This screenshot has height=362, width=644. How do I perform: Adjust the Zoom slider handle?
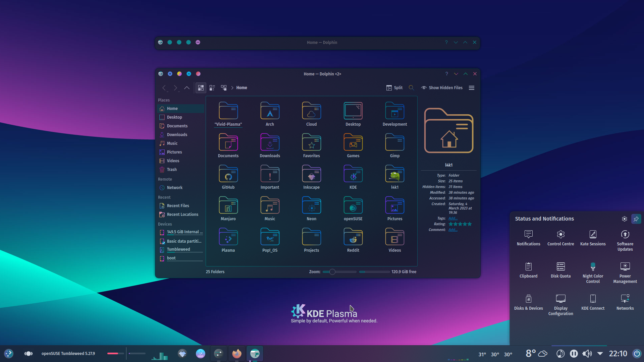click(332, 272)
